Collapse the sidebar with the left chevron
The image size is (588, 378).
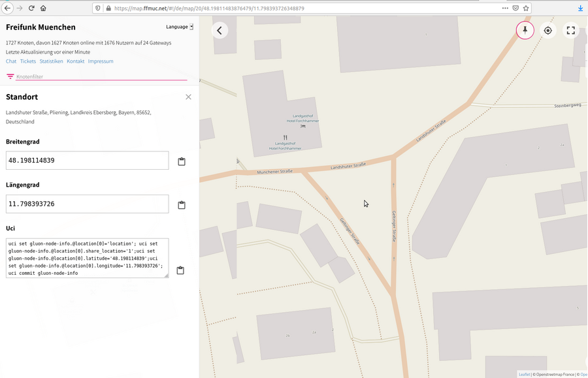[x=219, y=30]
